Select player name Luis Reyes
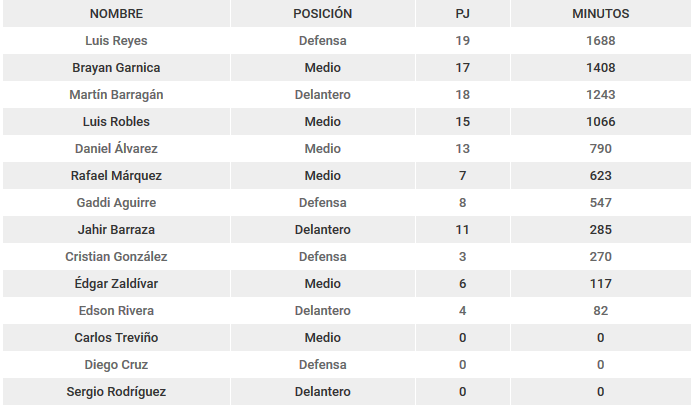 116,41
